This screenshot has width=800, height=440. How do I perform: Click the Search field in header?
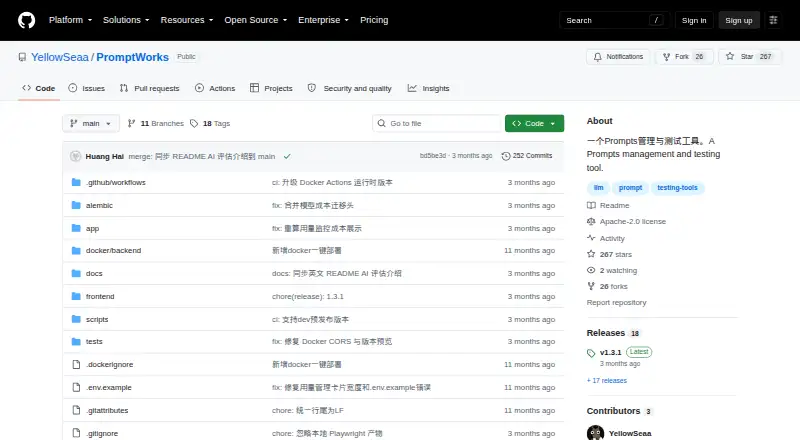click(614, 20)
